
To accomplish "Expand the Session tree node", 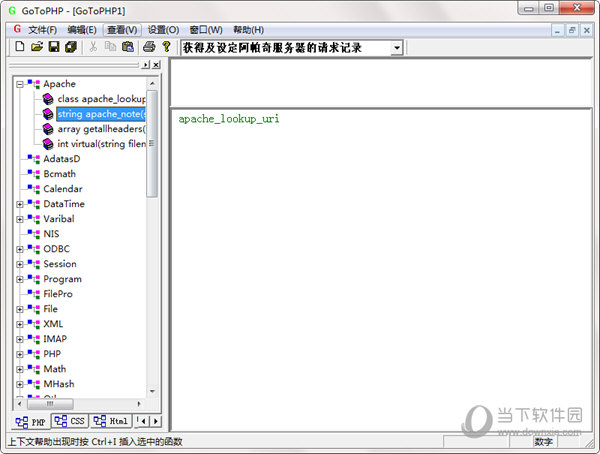I will [20, 265].
